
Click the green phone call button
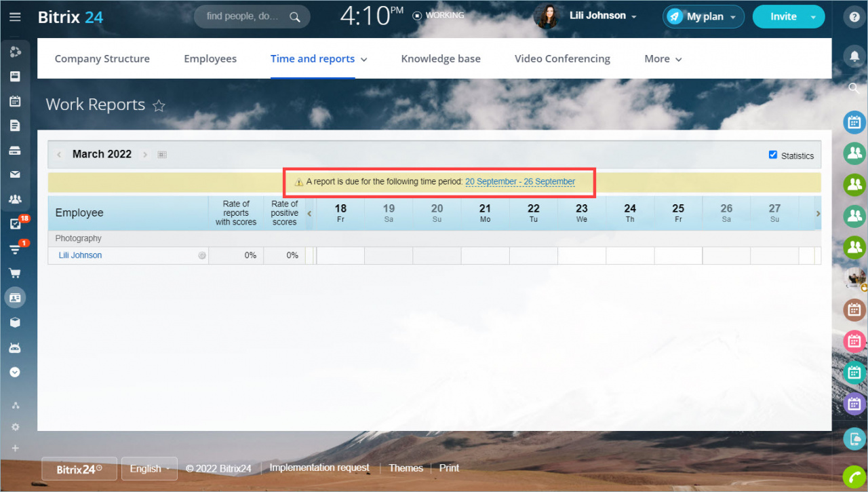854,477
